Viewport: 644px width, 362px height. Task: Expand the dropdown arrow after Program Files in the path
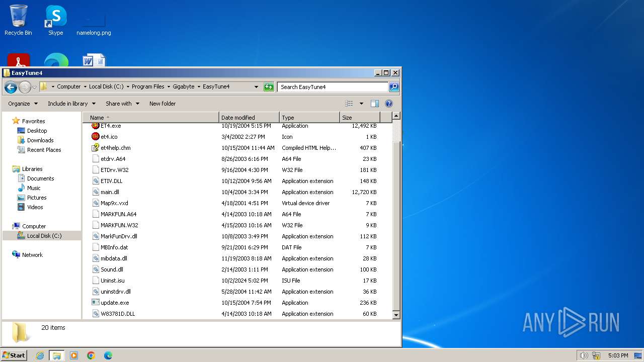(169, 86)
